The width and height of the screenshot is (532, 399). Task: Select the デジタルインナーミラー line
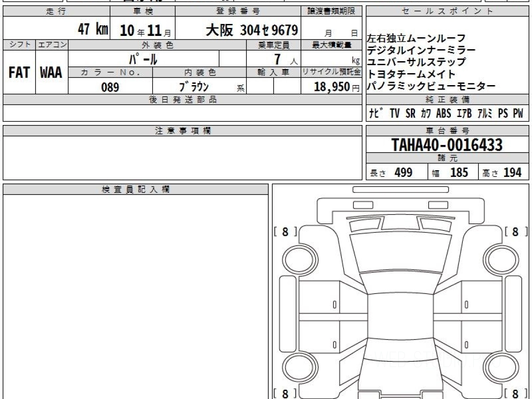421,51
